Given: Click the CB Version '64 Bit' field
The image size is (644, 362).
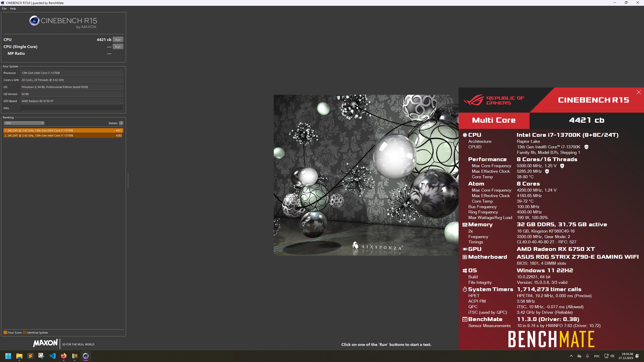Looking at the screenshot, I should click(72, 94).
